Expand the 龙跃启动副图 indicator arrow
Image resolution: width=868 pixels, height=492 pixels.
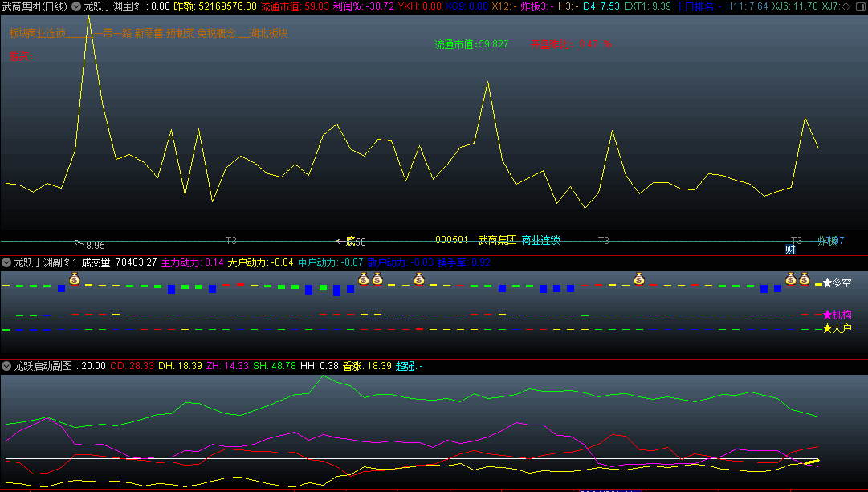pos(6,366)
